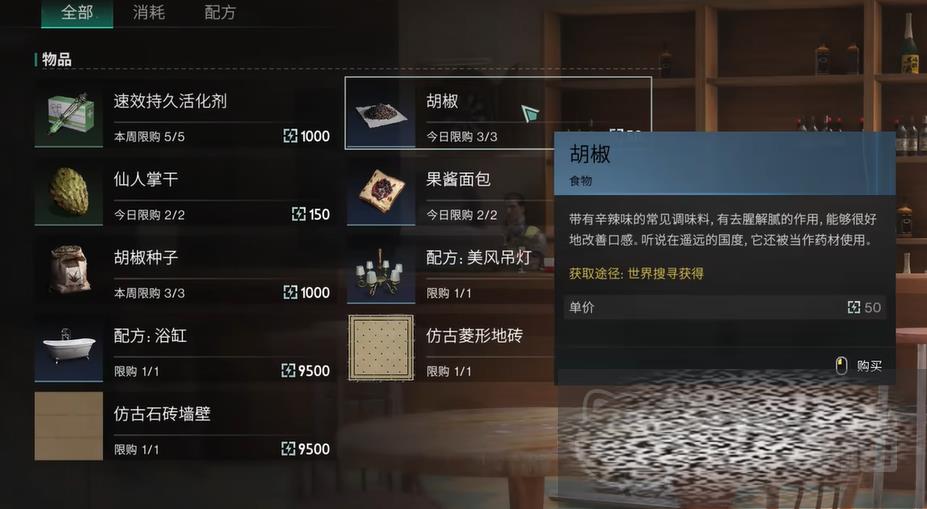Select the 果酱面包 jam toast icon
927x509 pixels.
point(381,192)
